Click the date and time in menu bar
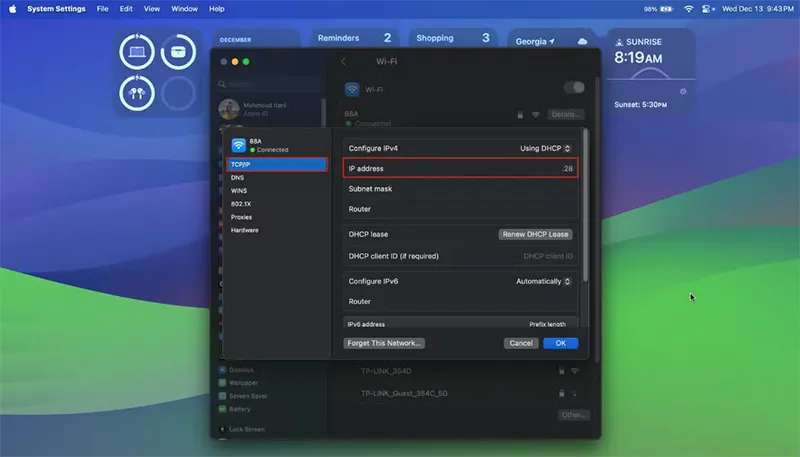Screen dimensions: 800x457 [758, 9]
